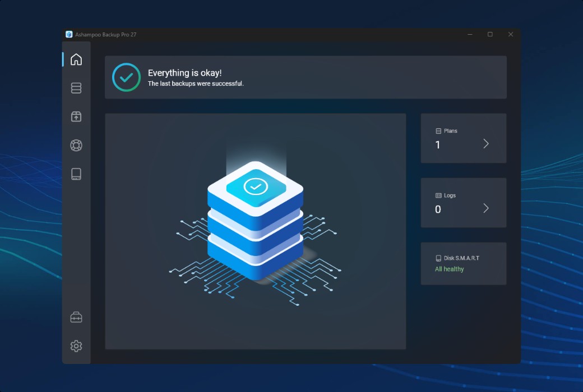This screenshot has height=392, width=583.
Task: Open the Restore section from sidebar
Action: [x=76, y=116]
